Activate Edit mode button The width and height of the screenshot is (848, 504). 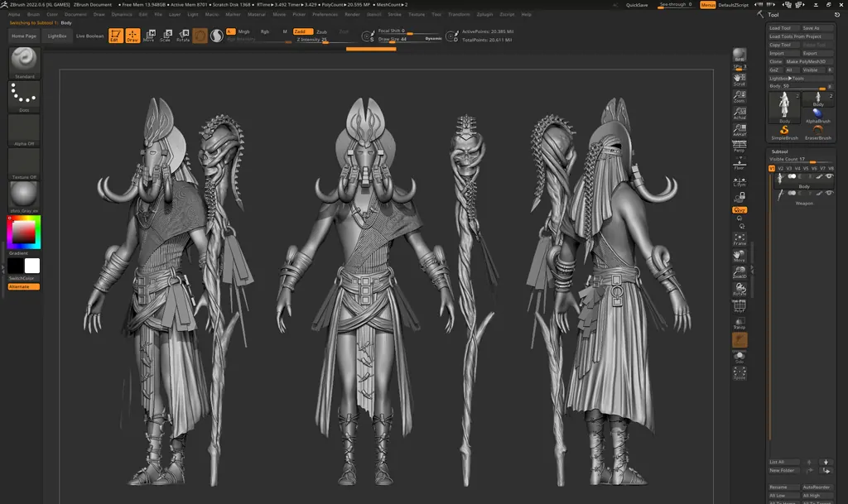click(115, 36)
